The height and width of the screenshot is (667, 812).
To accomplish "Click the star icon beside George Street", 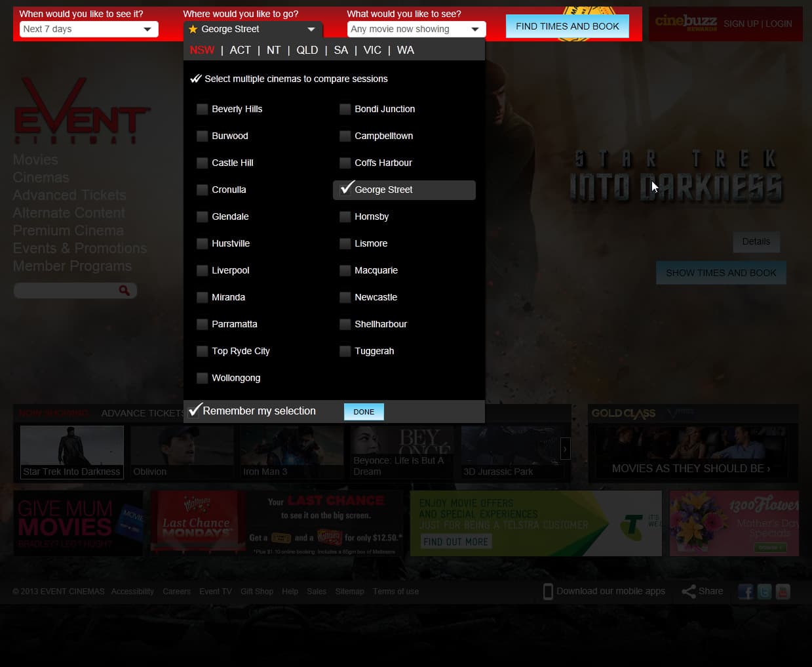I will 193,29.
